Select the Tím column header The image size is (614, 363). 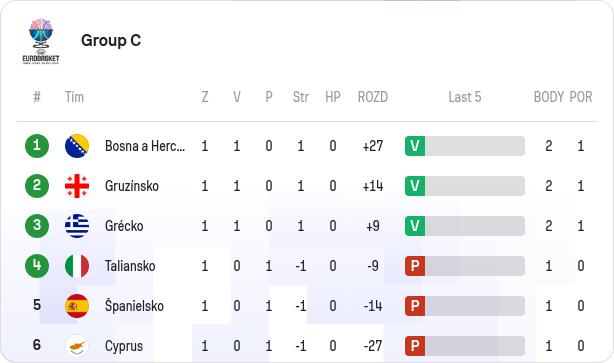pyautogui.click(x=74, y=97)
